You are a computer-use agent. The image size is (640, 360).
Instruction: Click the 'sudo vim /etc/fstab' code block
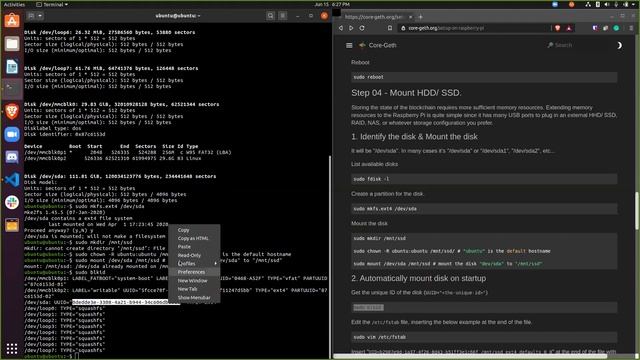click(484, 337)
